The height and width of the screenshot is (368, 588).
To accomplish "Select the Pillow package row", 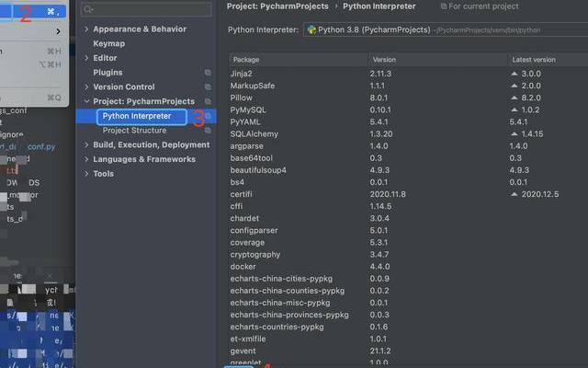I will [408, 98].
